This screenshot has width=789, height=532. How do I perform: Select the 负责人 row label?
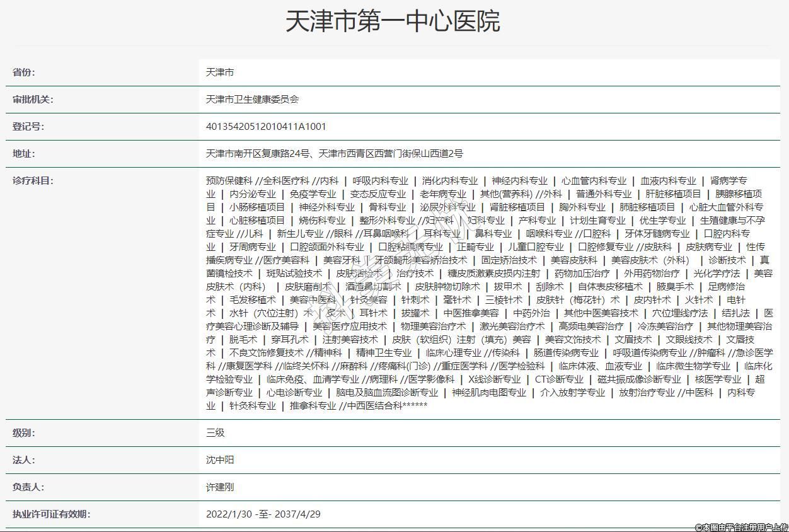click(x=28, y=487)
